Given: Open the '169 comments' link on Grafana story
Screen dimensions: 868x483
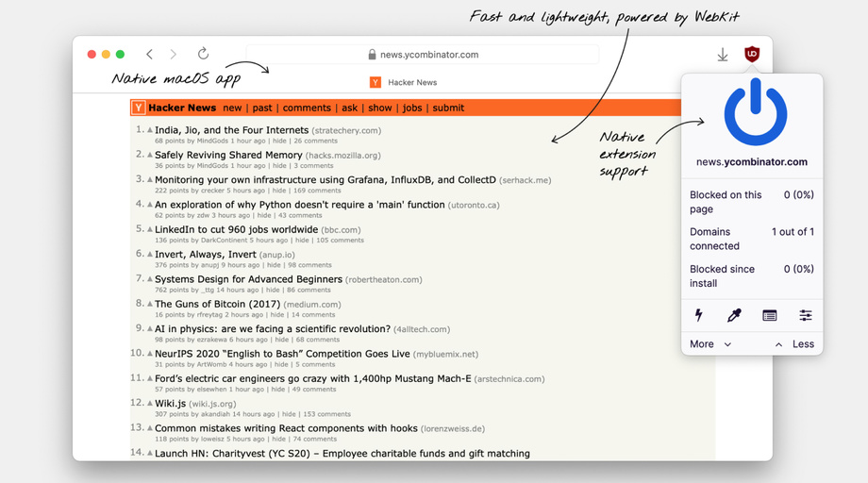Looking at the screenshot, I should (317, 191).
